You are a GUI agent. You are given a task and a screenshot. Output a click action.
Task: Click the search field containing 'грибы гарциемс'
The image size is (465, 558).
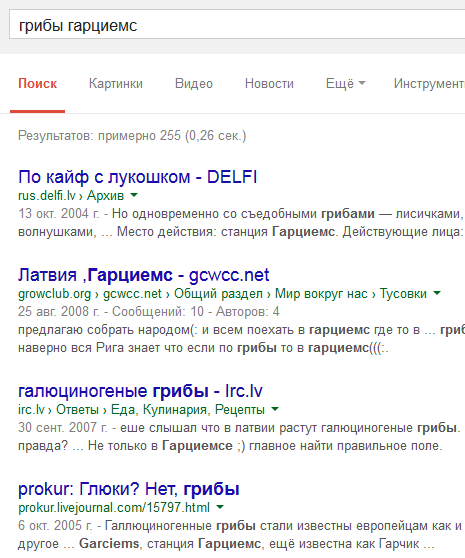pos(237,25)
